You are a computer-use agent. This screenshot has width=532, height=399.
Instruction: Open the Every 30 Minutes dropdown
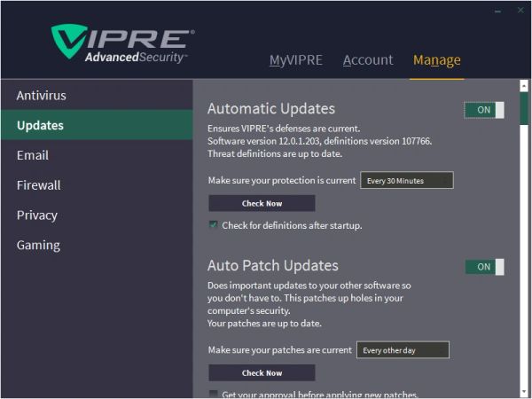pos(406,180)
